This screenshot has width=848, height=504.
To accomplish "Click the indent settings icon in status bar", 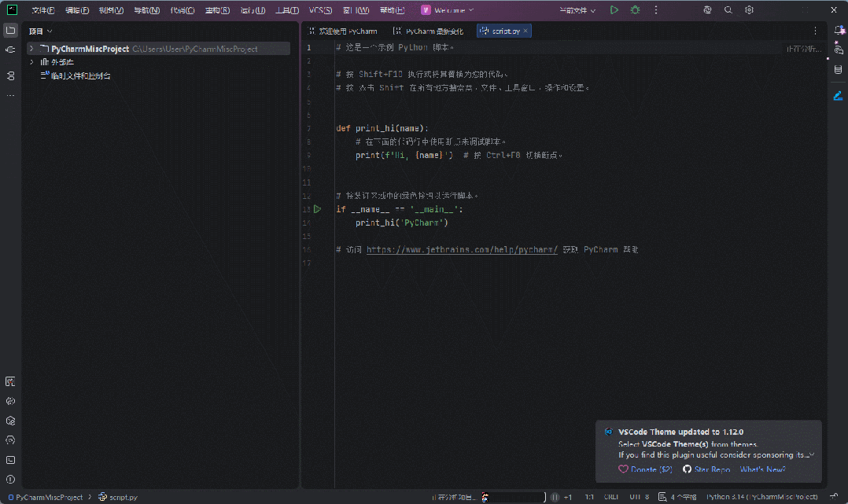I will (x=662, y=496).
